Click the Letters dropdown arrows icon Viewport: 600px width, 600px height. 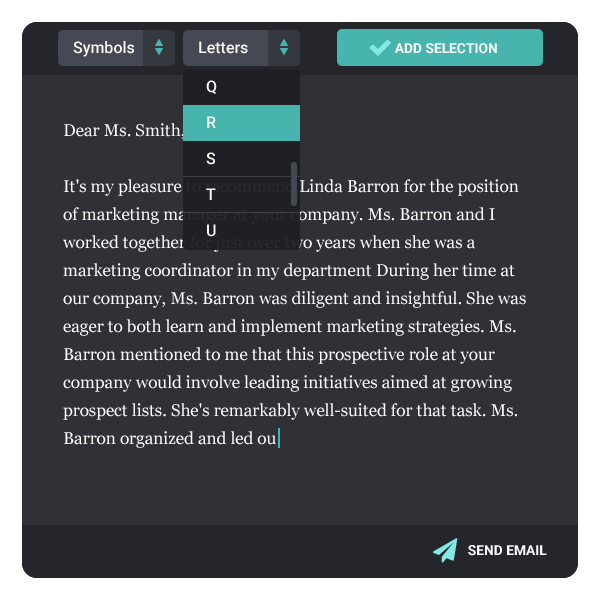click(284, 48)
